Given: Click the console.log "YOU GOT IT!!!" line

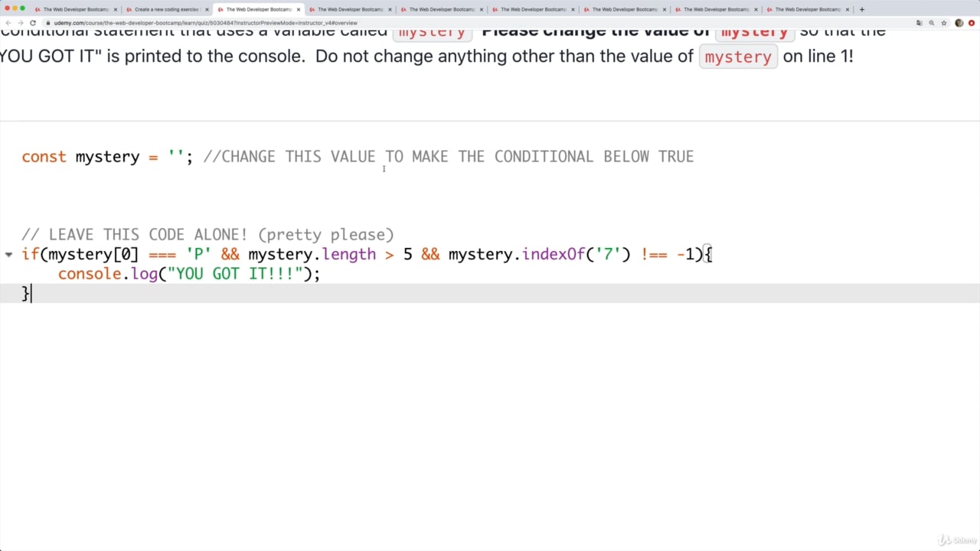Looking at the screenshot, I should (189, 274).
